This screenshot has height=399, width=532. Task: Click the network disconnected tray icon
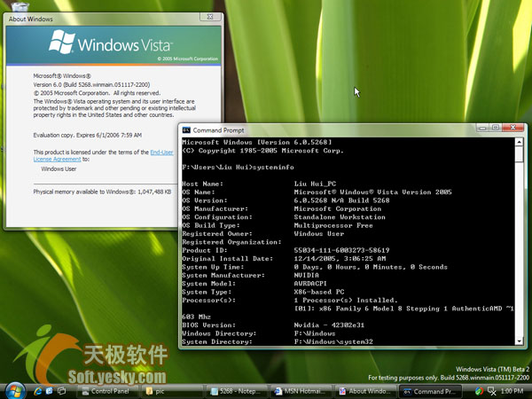point(491,392)
